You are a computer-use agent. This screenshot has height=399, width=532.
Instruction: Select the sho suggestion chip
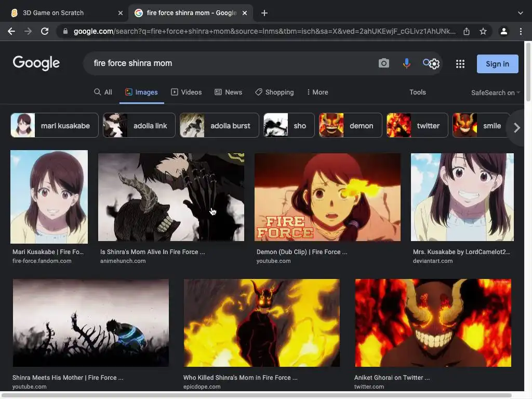coord(289,125)
